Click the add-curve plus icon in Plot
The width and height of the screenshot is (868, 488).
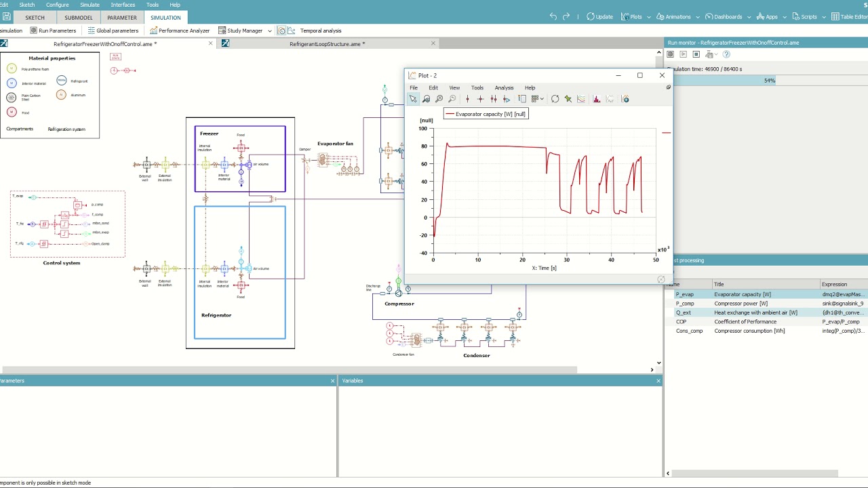[625, 99]
